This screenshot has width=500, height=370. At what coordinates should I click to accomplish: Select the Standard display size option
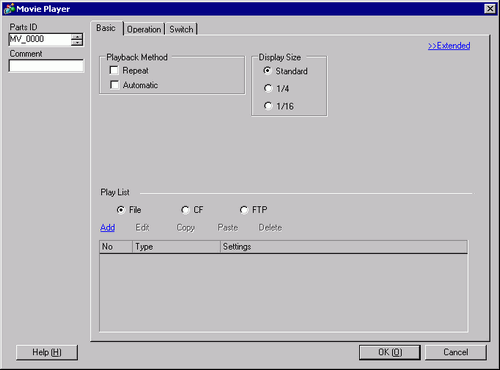point(267,71)
